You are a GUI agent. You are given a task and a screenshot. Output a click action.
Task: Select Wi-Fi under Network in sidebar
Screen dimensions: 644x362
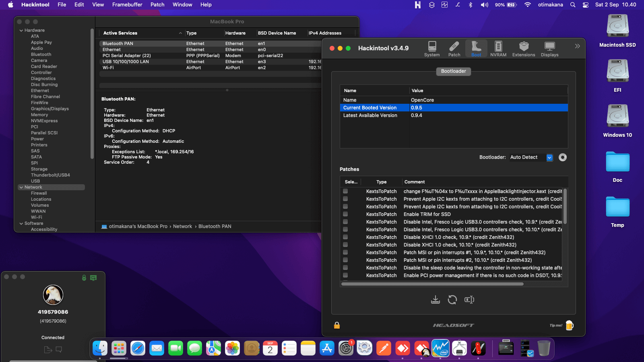(x=37, y=218)
